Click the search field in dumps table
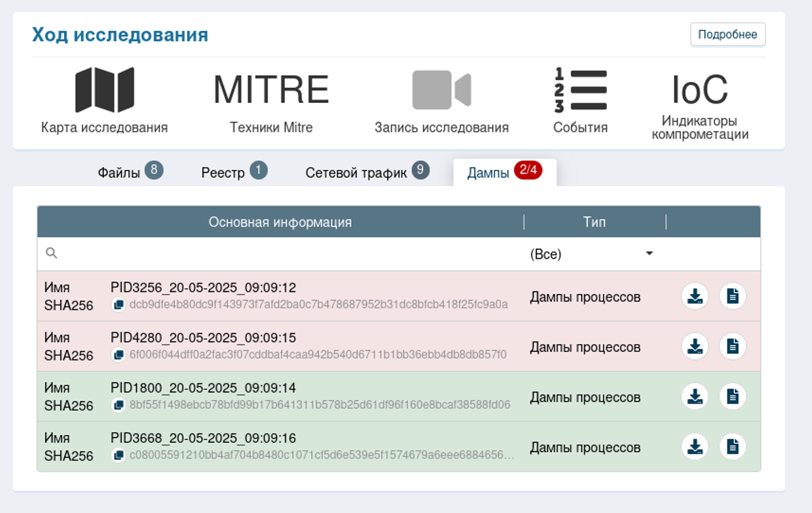The width and height of the screenshot is (812, 513). coord(282,254)
